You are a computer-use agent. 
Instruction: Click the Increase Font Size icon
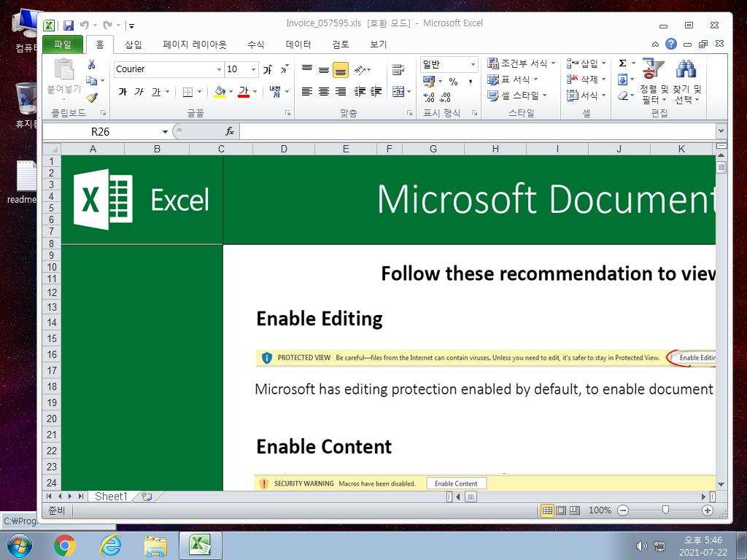(268, 69)
